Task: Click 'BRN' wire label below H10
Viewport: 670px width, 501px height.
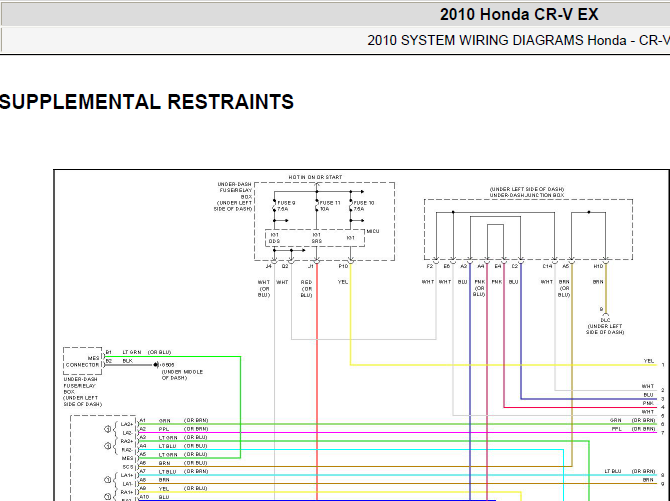Action: pyautogui.click(x=598, y=282)
